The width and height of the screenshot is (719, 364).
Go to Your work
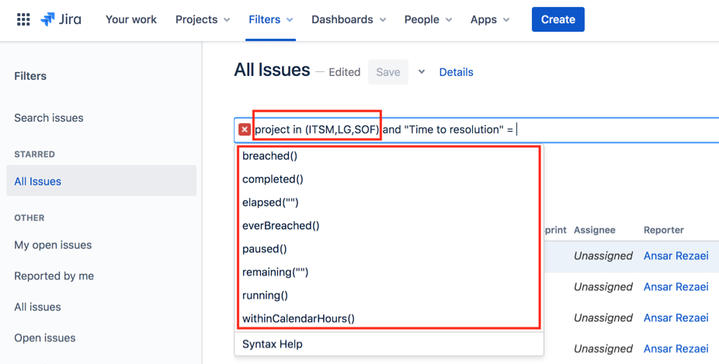click(x=131, y=19)
